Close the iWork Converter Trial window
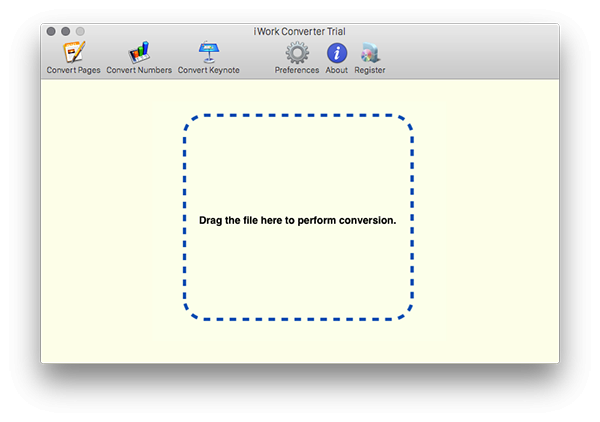Viewport: 600px width, 422px height. 51,31
